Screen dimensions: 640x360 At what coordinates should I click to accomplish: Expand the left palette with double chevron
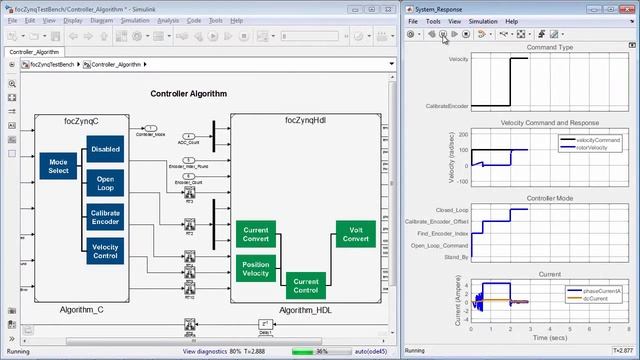coord(12,338)
